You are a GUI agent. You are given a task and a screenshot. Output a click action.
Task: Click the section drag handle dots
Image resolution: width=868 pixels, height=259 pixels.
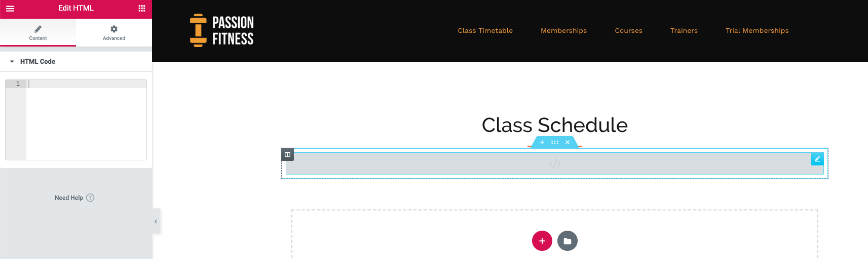(x=555, y=142)
